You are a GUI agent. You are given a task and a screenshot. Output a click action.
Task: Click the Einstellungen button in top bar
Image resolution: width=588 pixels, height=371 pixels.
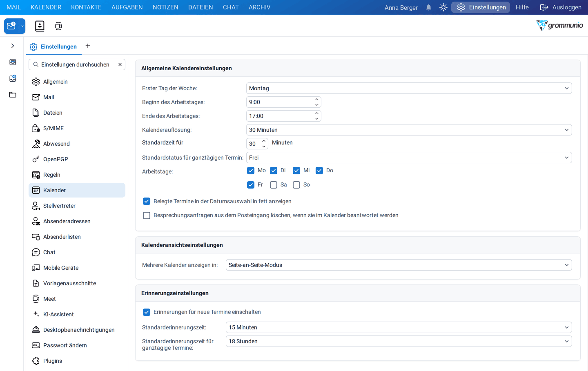click(x=481, y=7)
